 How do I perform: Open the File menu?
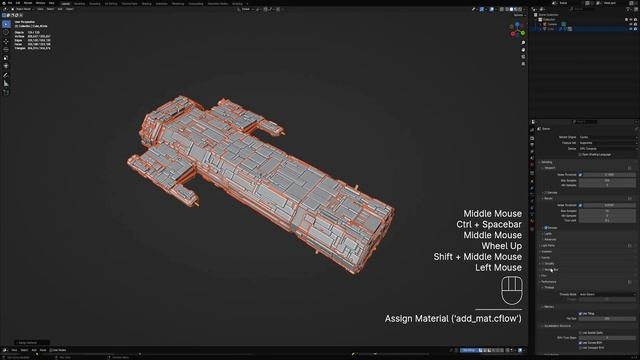(10, 3)
